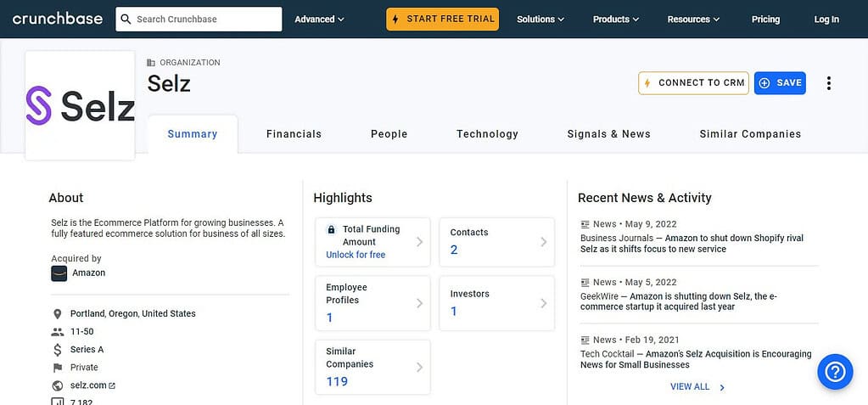Switch to the People tab

pyautogui.click(x=389, y=134)
